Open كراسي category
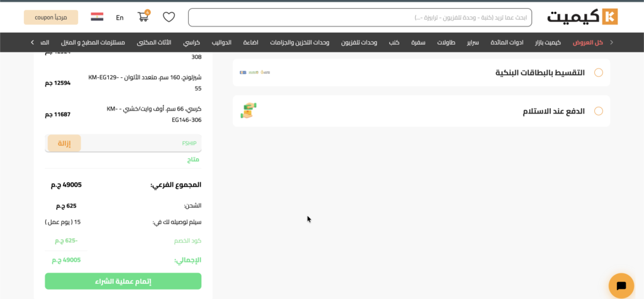This screenshot has height=299, width=644. 191,43
